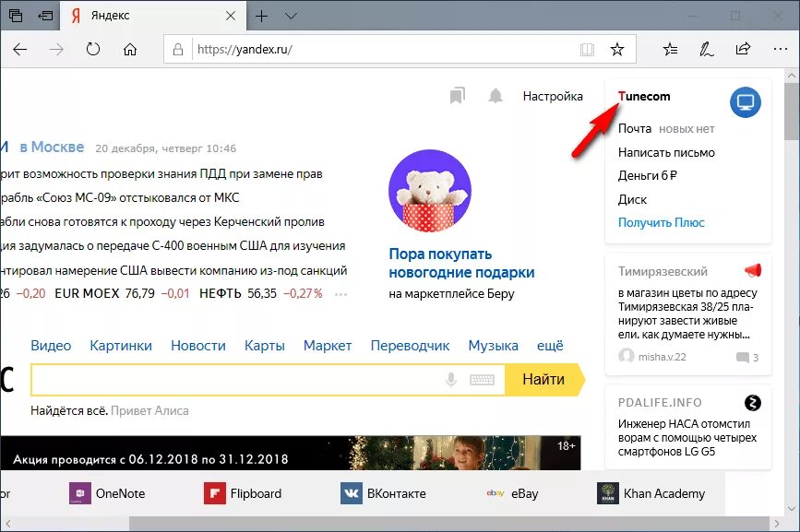Open Деньги 6 ₽ link
Image resolution: width=800 pixels, height=532 pixels.
coord(648,176)
